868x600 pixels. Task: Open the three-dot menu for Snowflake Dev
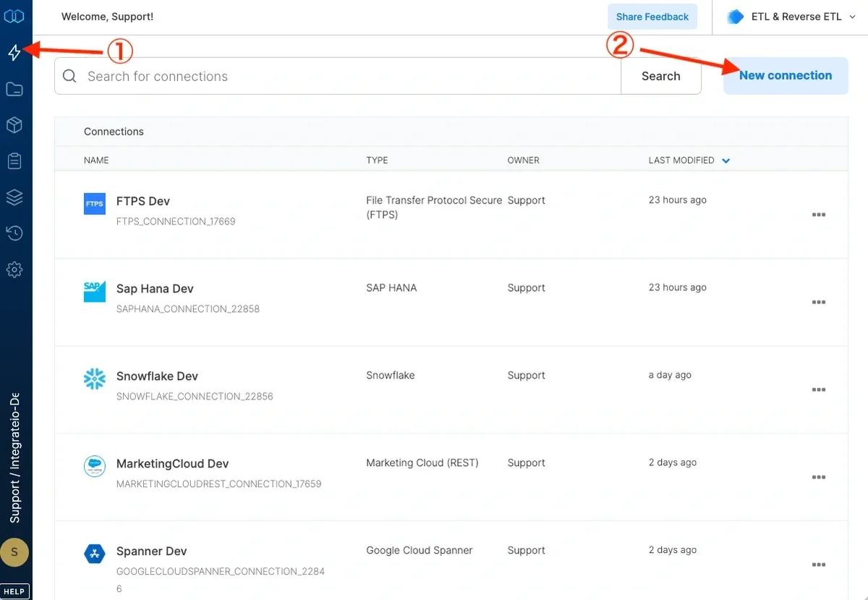click(x=818, y=389)
